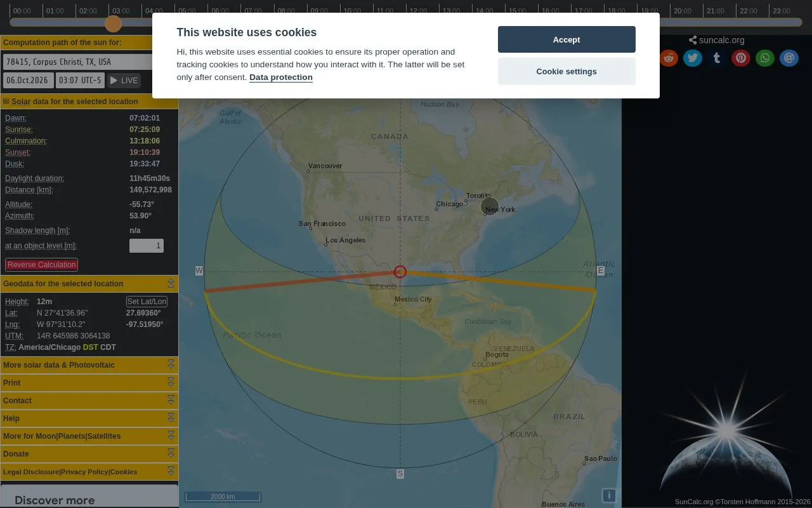Screen dimensions: 812x508
Task: Change the time 03:07 UTC-5
Action: pos(80,80)
